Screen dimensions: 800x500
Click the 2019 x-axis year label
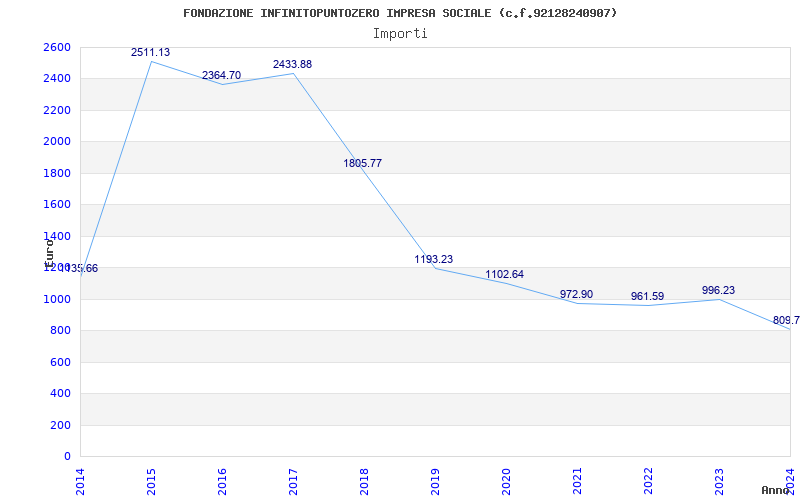click(x=435, y=482)
